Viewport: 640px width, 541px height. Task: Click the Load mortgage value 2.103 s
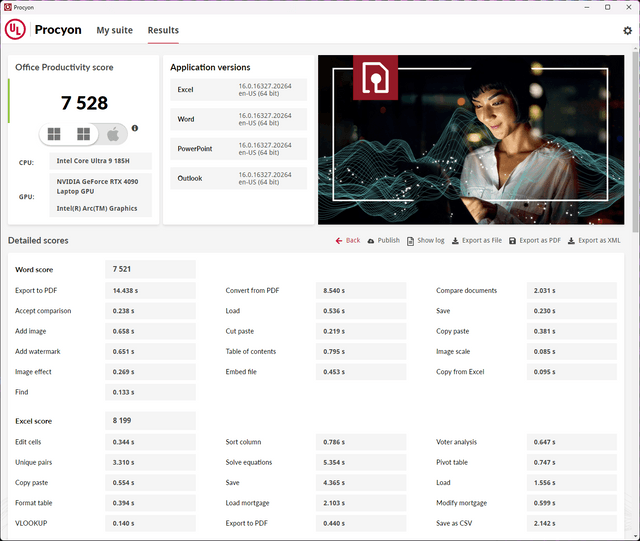tap(361, 503)
